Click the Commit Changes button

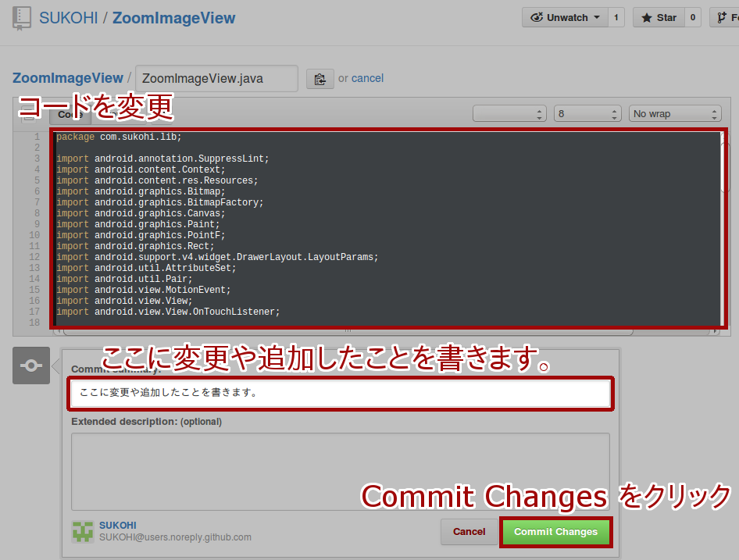coord(555,532)
